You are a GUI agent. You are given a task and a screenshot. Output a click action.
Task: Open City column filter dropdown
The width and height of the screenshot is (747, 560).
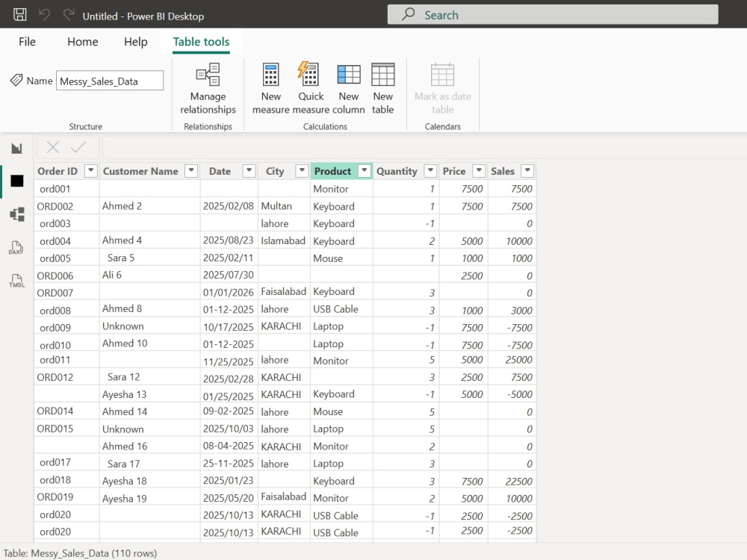[x=302, y=170]
